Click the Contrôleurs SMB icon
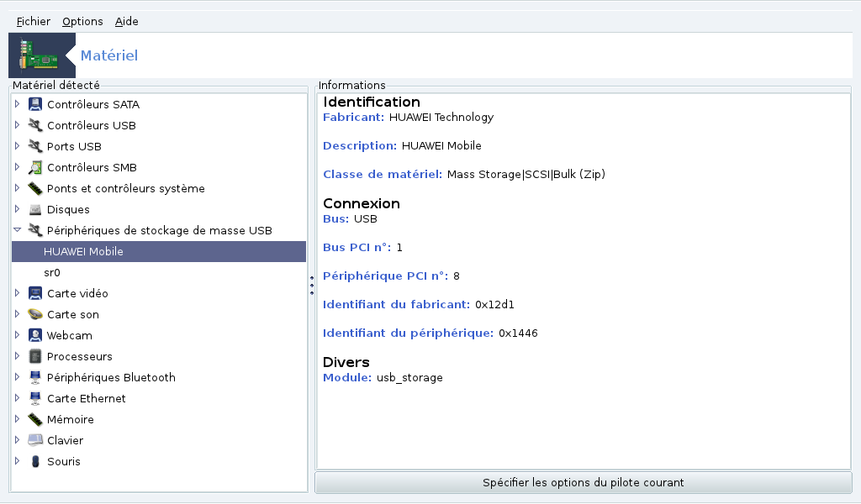Viewport: 861px width, 504px height. coord(35,167)
